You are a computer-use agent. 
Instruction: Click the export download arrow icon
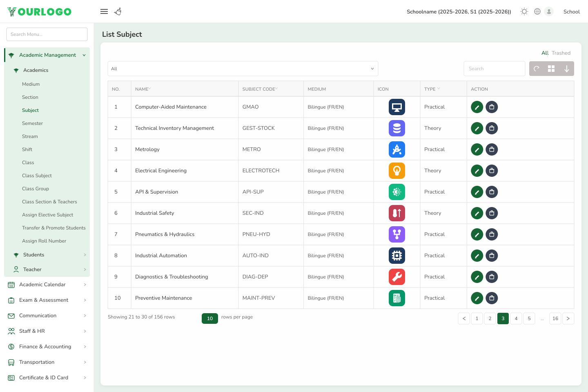[x=567, y=69]
